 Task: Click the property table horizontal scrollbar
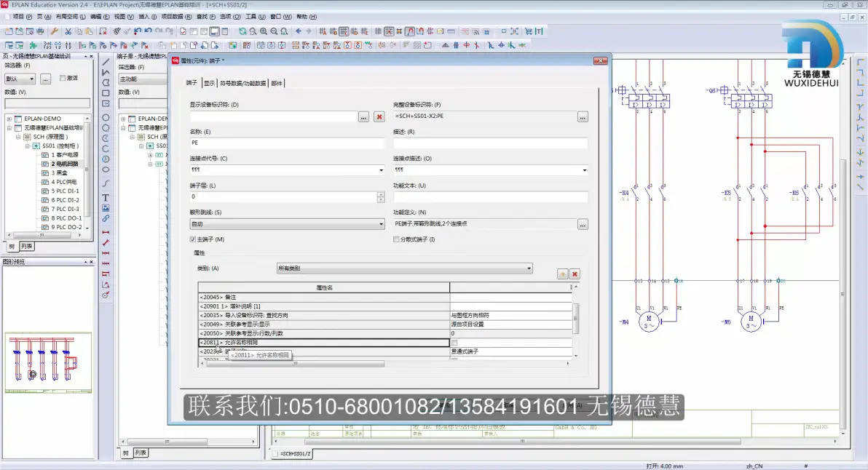(295, 363)
